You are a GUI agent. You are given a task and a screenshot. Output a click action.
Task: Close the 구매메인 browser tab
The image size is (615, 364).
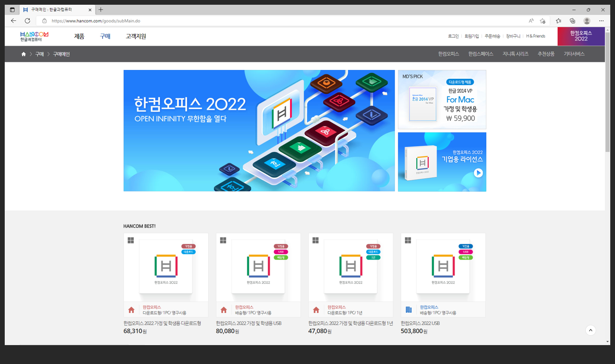coord(90,9)
